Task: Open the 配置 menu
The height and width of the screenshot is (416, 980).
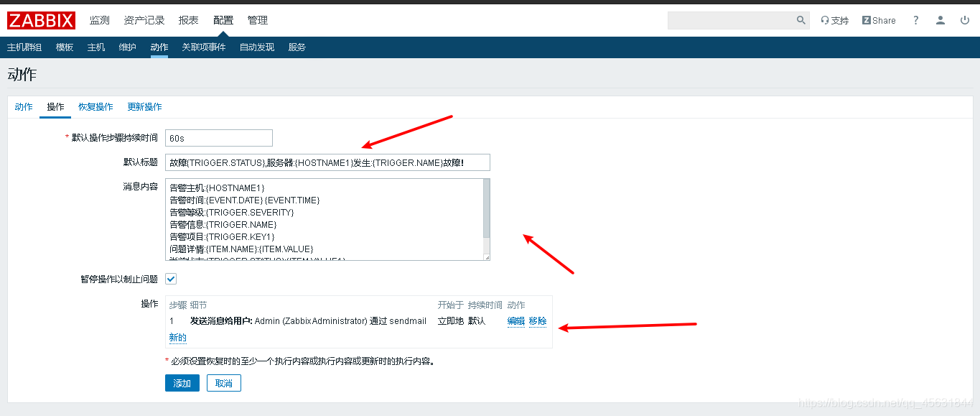Action: tap(223, 20)
